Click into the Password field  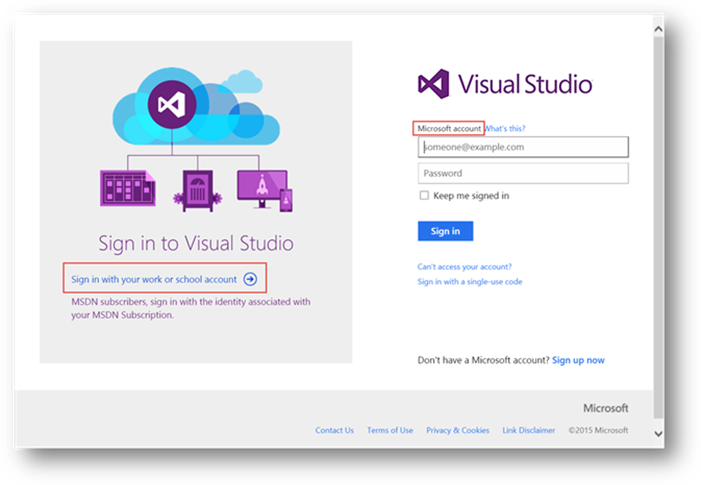(x=523, y=173)
